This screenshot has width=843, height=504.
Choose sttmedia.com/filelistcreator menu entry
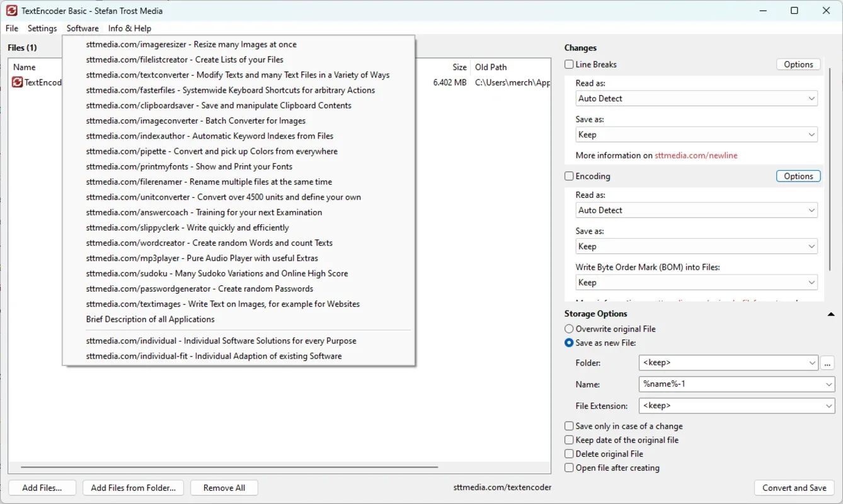tap(238, 60)
